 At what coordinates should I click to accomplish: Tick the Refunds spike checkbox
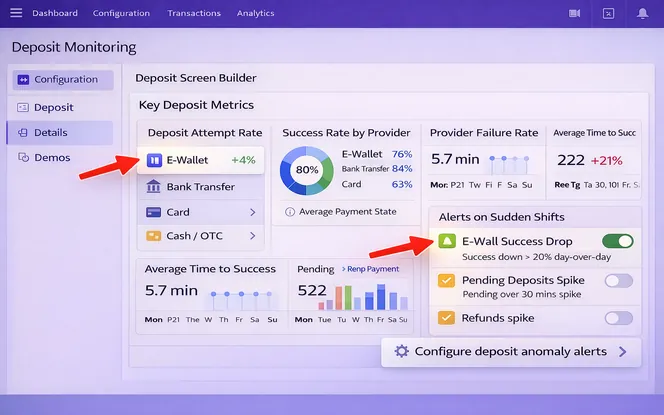pos(446,318)
